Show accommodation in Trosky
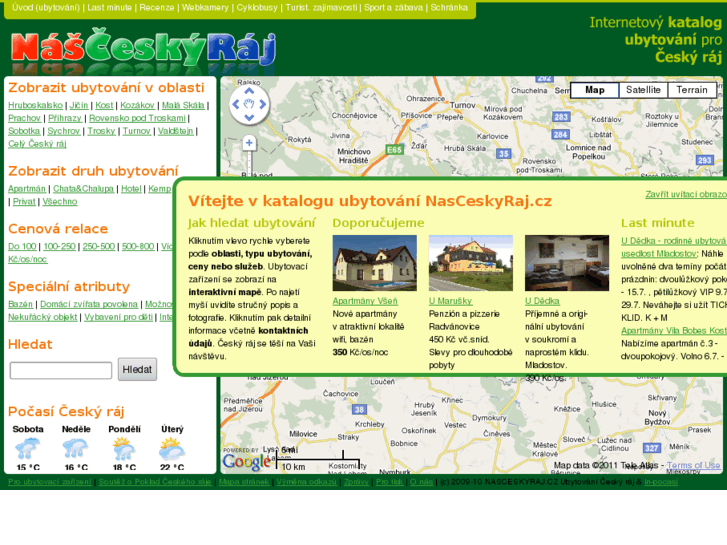727x545 pixels. pyautogui.click(x=101, y=131)
